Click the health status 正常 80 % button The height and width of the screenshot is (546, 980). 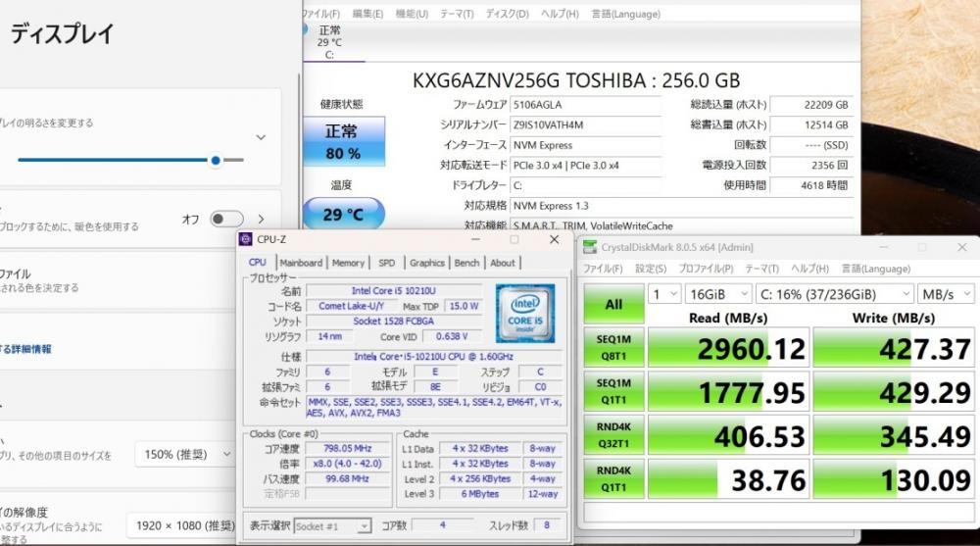click(343, 141)
